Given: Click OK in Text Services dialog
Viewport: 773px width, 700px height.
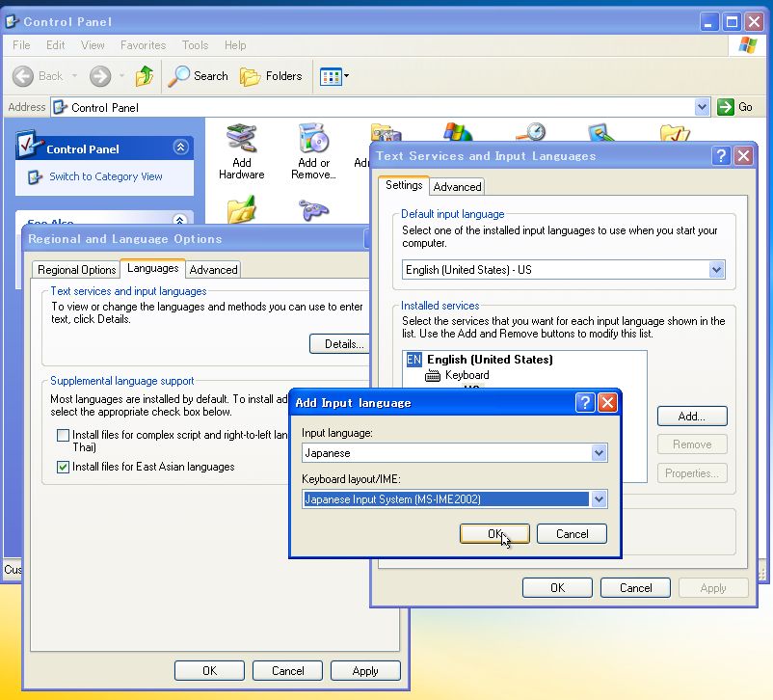Looking at the screenshot, I should coord(557,588).
